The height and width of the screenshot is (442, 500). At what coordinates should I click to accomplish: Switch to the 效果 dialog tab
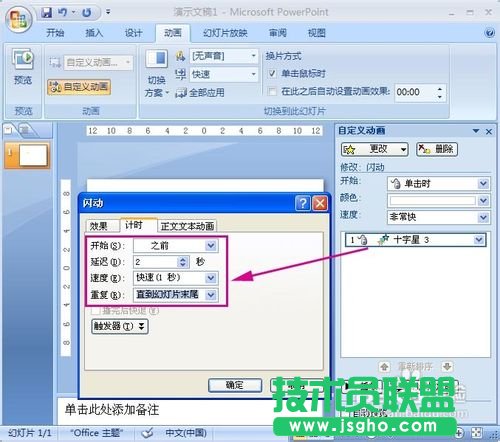[99, 226]
